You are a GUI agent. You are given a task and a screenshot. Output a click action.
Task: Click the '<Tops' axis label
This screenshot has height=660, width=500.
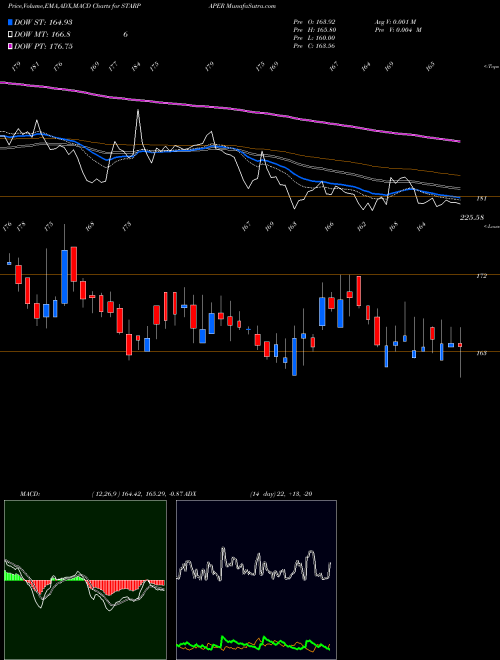491,67
